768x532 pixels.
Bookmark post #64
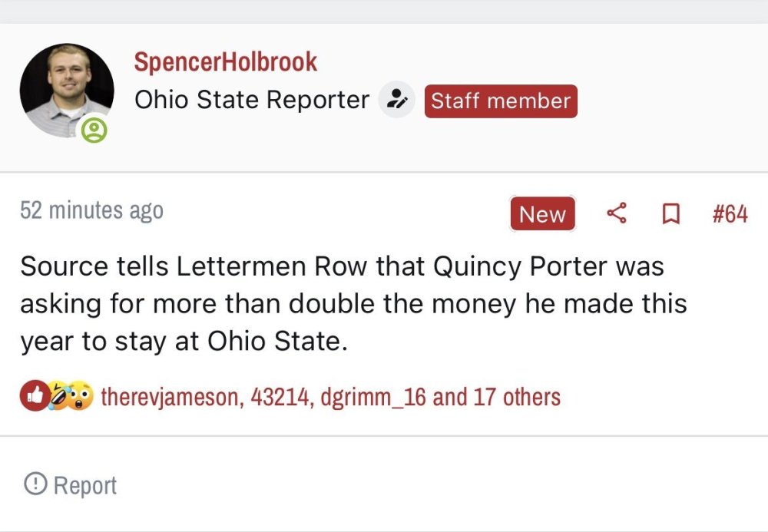coord(670,214)
